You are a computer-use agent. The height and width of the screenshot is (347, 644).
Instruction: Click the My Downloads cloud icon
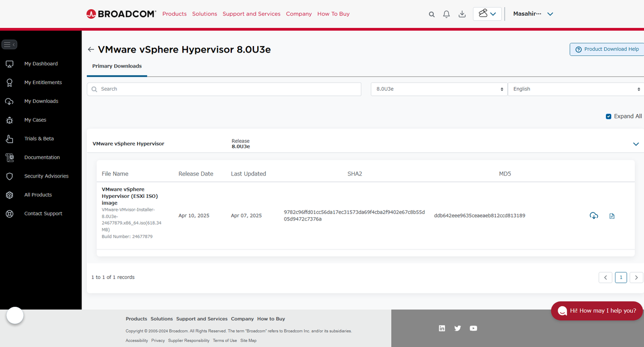[x=9, y=101]
